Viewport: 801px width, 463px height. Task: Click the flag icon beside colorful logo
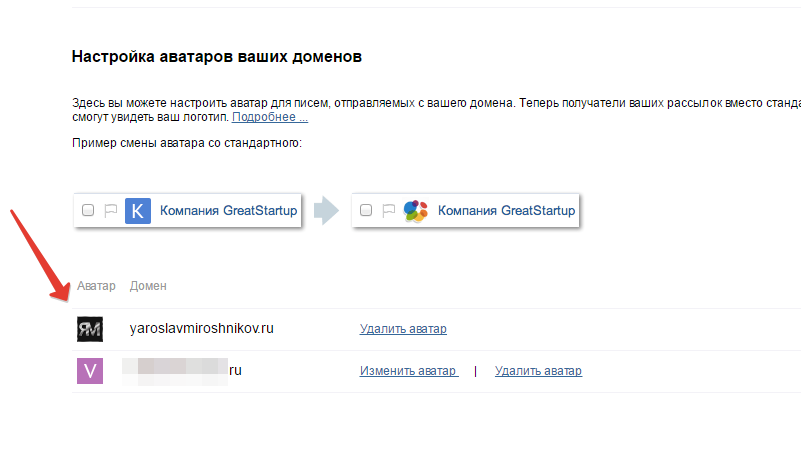coord(388,210)
